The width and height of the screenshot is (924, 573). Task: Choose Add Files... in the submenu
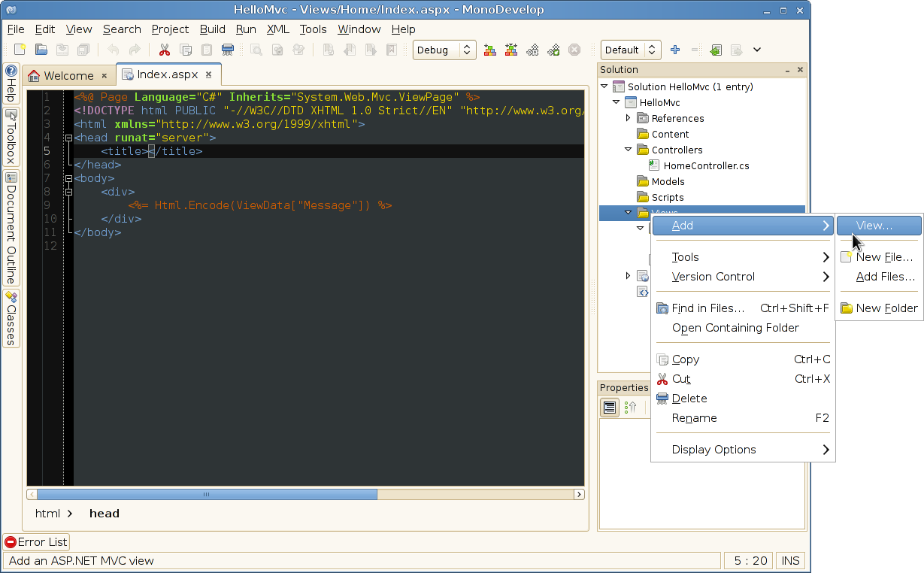[x=879, y=277]
